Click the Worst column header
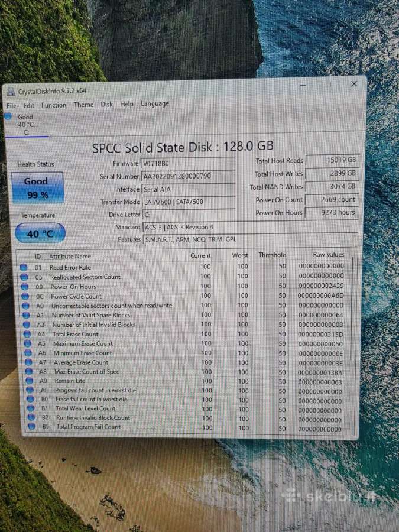399x532 pixels. click(240, 255)
